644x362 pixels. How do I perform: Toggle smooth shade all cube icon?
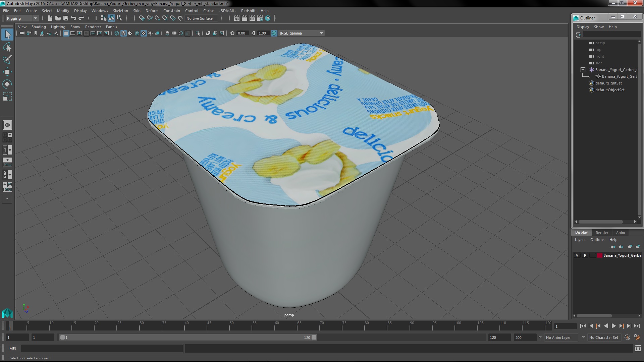pyautogui.click(x=123, y=33)
